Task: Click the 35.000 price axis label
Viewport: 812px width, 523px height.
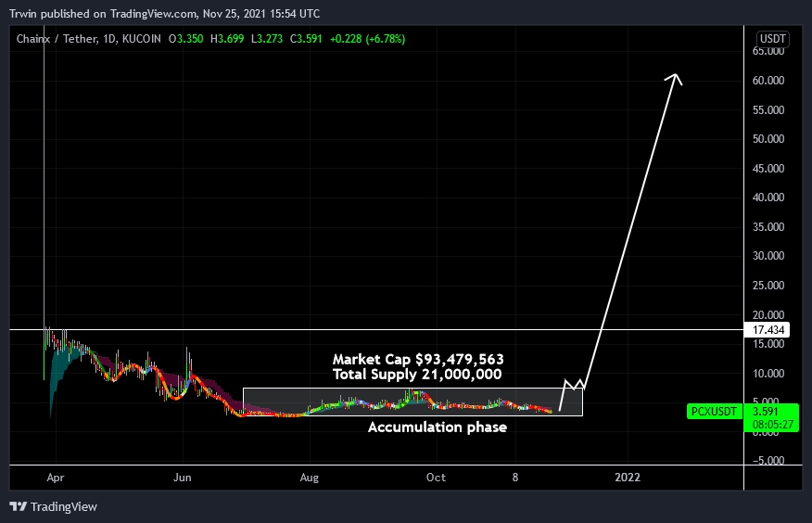Action: (768, 227)
